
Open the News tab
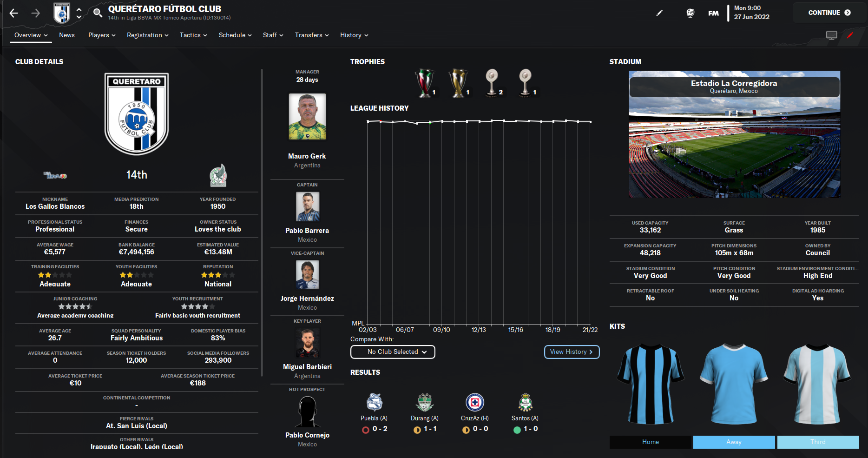[67, 35]
